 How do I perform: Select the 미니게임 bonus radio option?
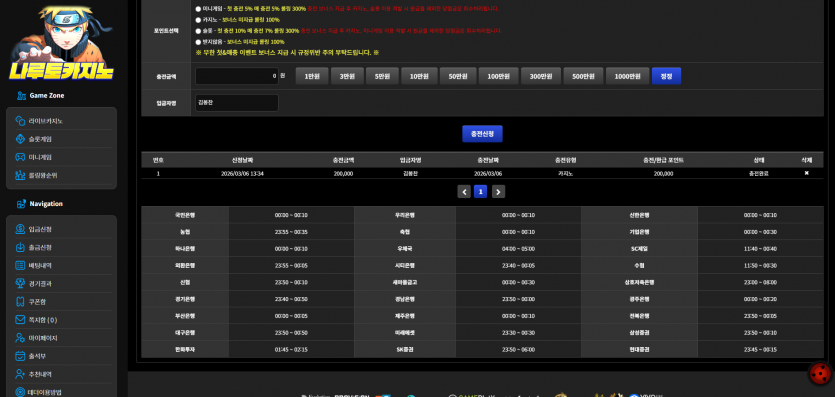coord(198,9)
